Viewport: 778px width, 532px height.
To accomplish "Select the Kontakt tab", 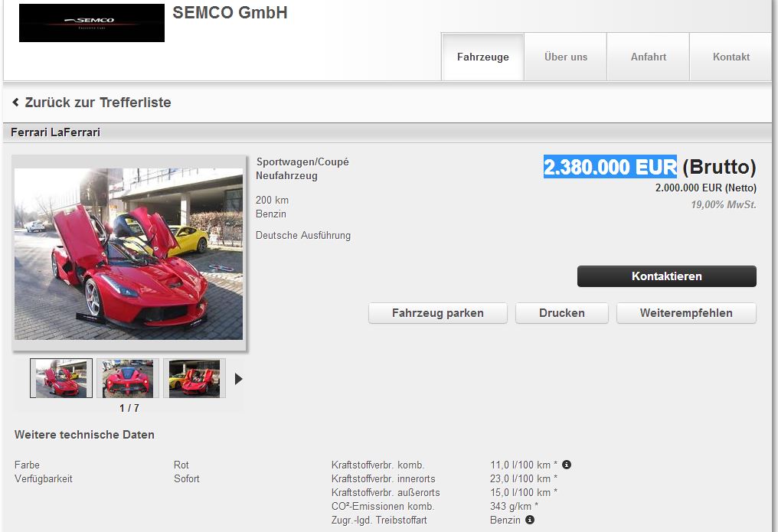I will [731, 57].
